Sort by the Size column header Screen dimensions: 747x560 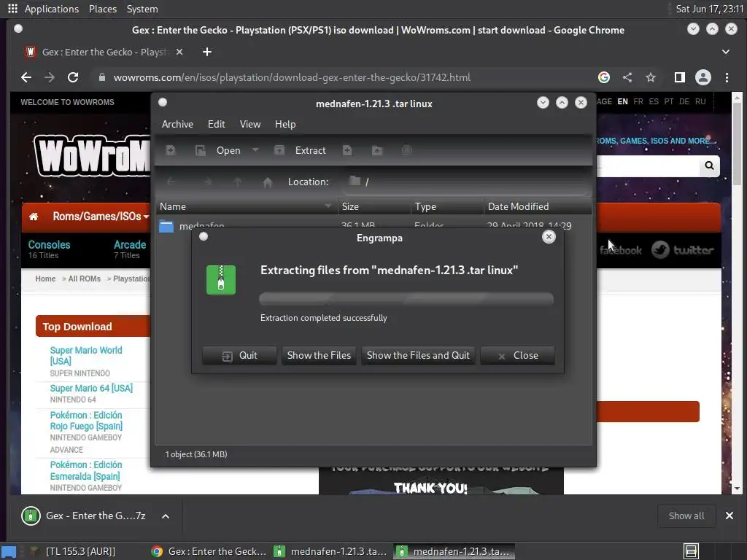[374, 206]
